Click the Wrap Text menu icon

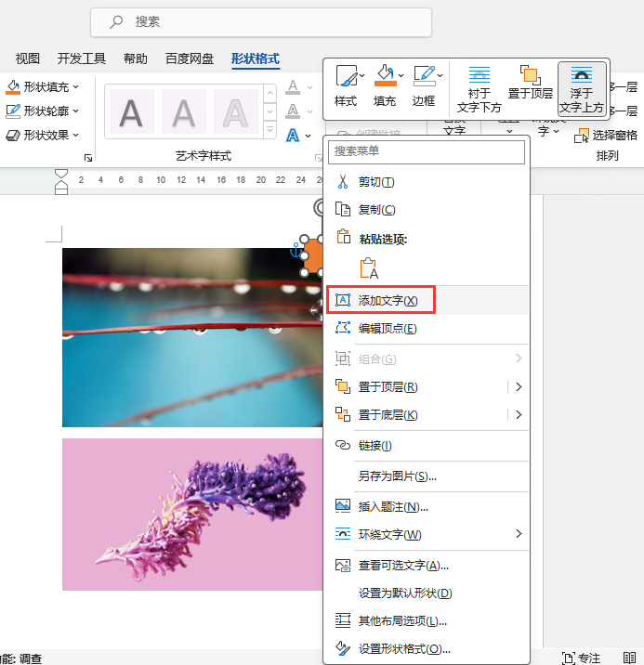tap(343, 534)
